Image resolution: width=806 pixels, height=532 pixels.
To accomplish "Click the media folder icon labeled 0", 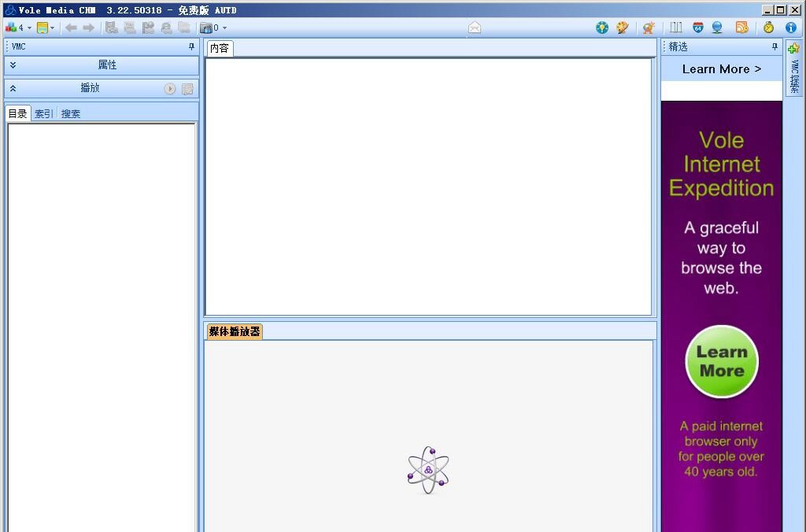I will pyautogui.click(x=206, y=28).
